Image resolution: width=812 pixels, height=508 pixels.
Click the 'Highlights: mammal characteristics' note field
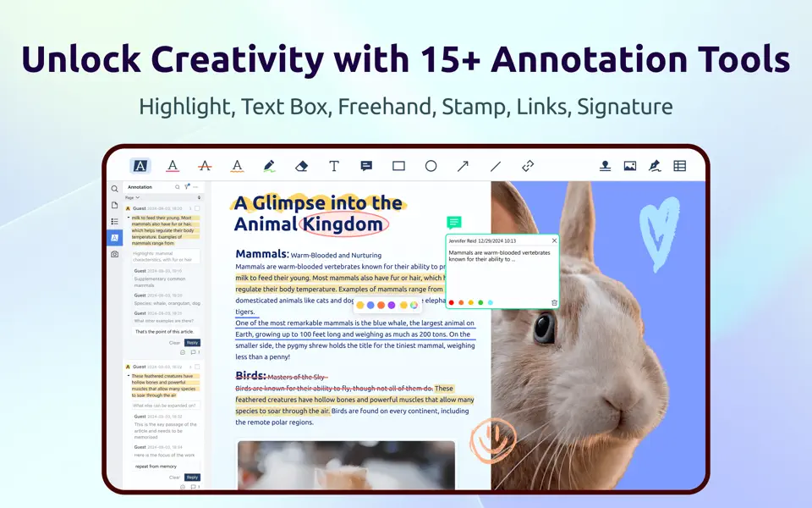click(x=166, y=257)
